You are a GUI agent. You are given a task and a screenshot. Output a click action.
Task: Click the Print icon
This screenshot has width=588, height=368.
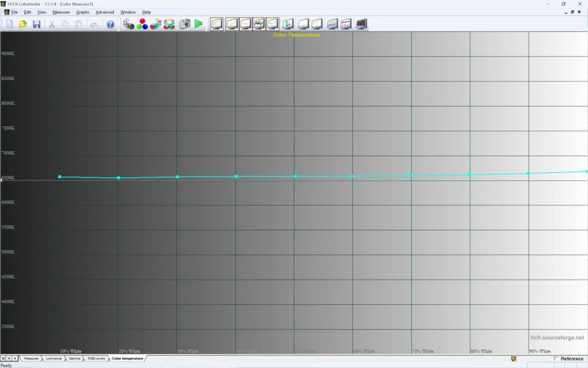[94, 25]
